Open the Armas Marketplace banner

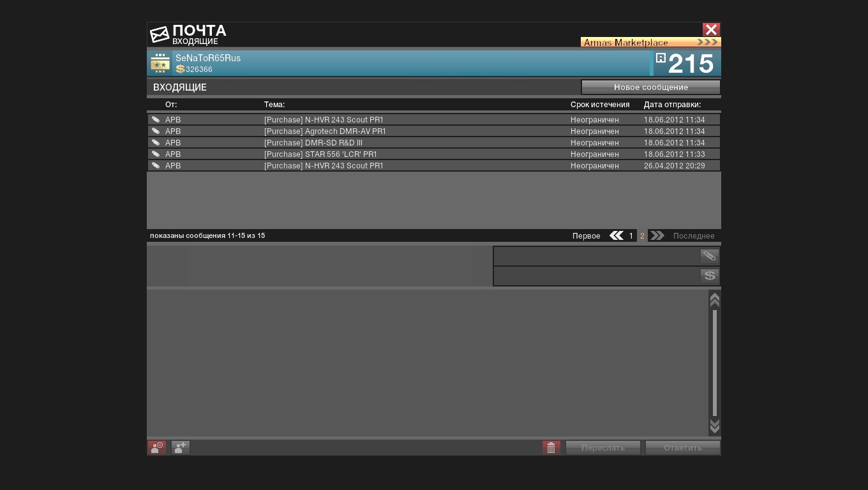650,43
